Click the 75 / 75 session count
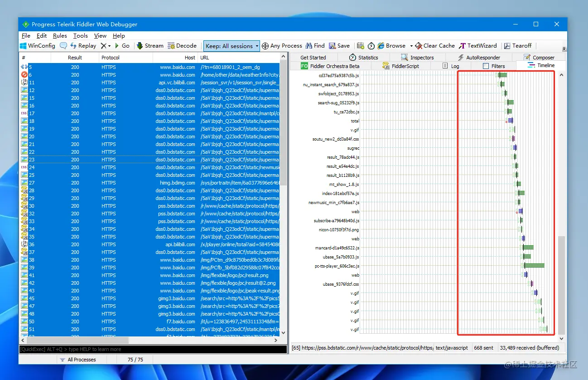This screenshot has height=380, width=588. coord(135,360)
